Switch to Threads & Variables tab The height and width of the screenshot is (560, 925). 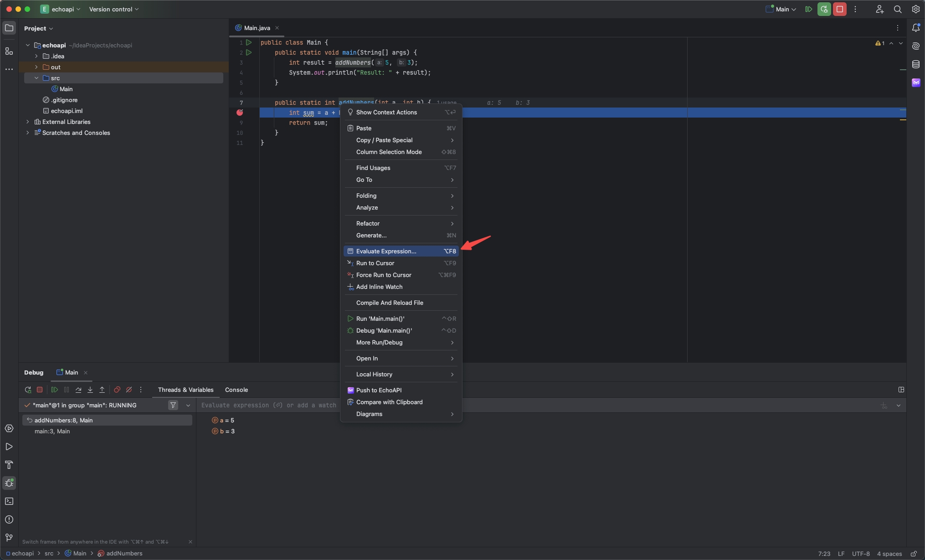pos(185,390)
